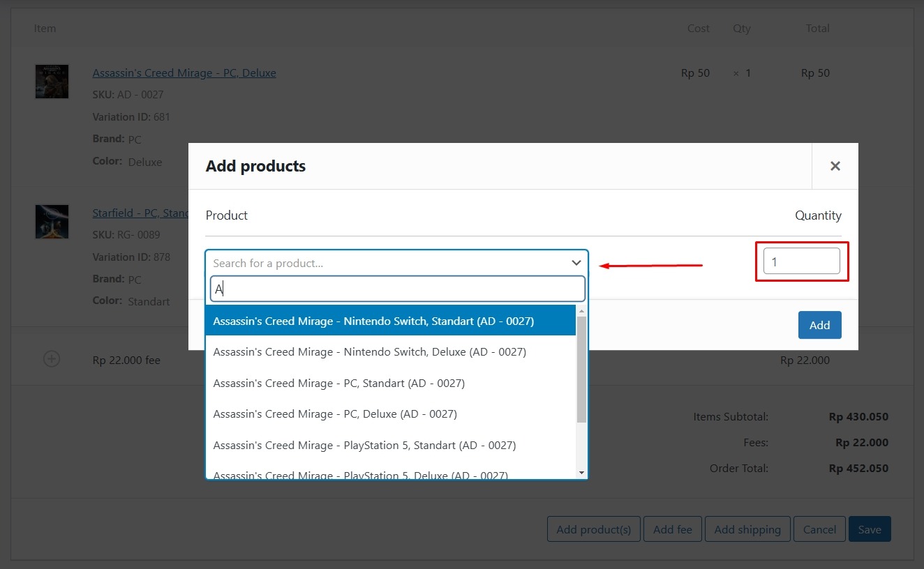
Task: Click Assassin's Creed Mirage product thumbnail
Action: coord(52,82)
